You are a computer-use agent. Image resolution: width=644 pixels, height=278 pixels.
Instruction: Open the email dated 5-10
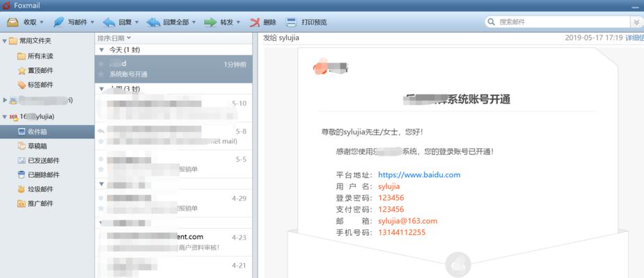[x=173, y=108]
